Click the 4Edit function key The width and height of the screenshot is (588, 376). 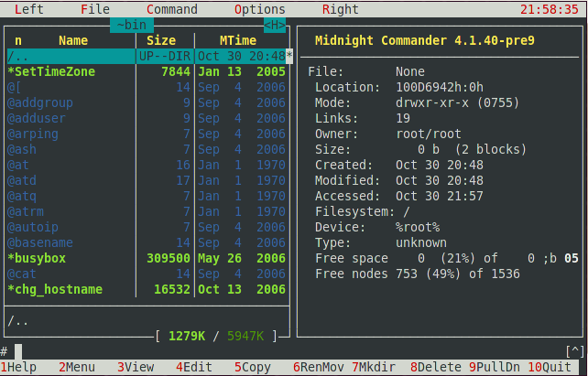point(194,368)
